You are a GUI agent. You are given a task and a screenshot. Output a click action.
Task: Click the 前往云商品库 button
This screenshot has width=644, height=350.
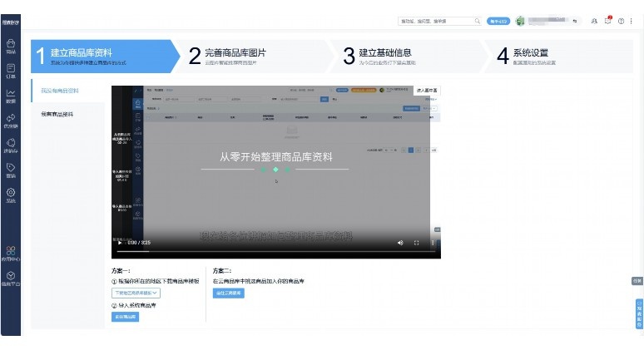click(228, 293)
